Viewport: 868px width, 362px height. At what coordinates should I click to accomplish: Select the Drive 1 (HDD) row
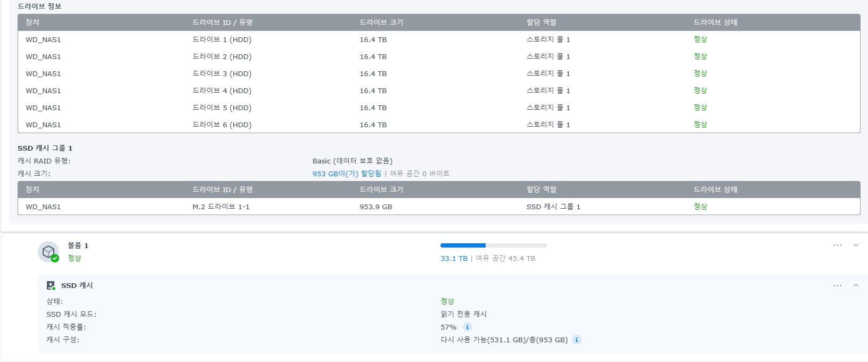click(x=439, y=39)
